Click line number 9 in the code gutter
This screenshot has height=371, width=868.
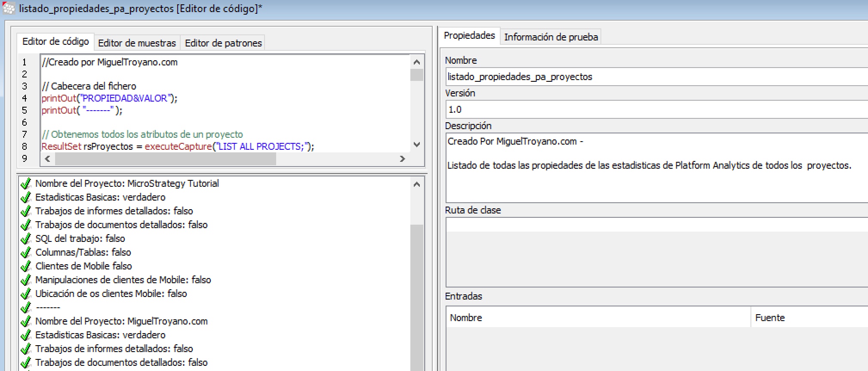tap(25, 158)
